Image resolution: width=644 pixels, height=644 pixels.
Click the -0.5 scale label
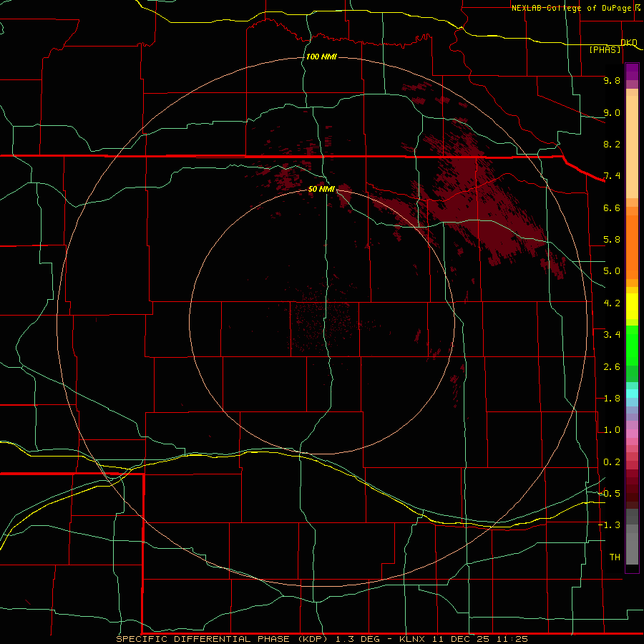[x=609, y=494]
